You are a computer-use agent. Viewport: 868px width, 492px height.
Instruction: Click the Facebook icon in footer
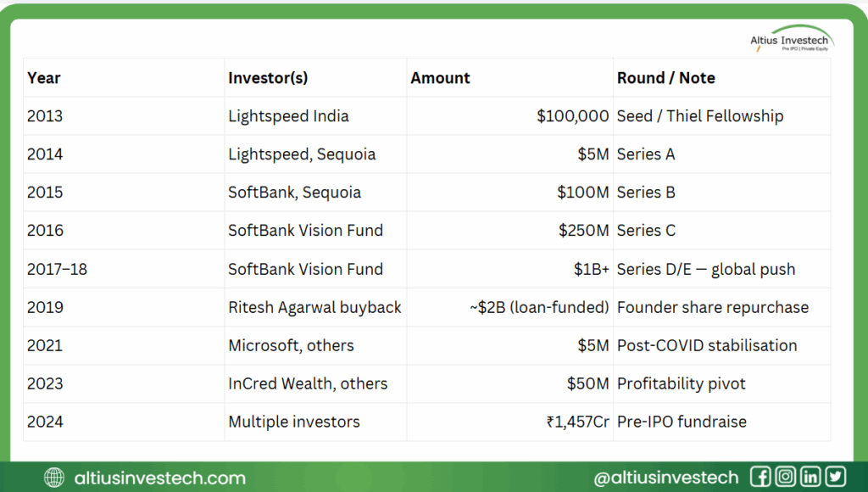[760, 477]
